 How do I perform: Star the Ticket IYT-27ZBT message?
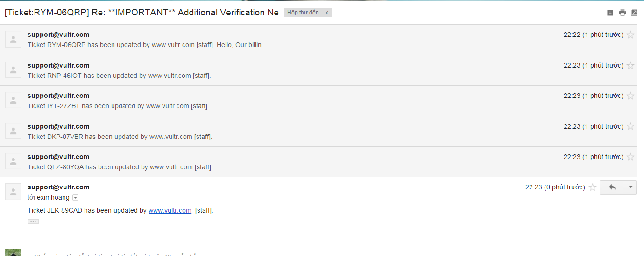point(630,96)
